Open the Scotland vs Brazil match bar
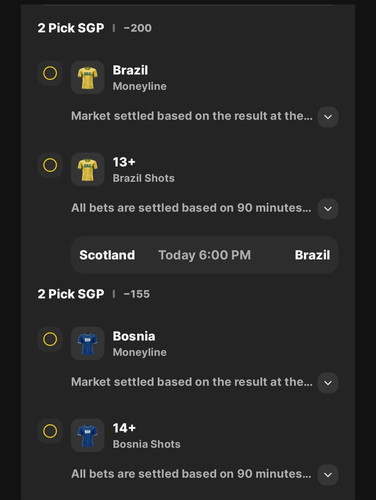Screen dimensions: 376x500 click(x=205, y=255)
